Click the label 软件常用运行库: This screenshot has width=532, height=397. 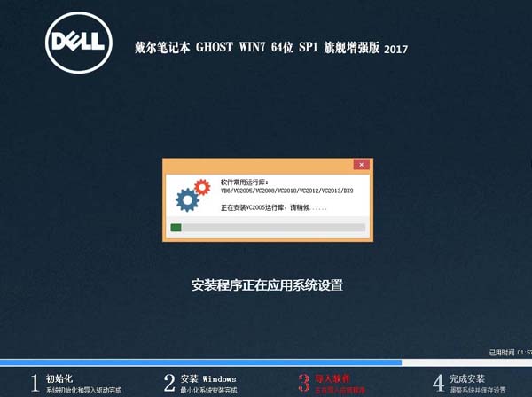click(245, 183)
